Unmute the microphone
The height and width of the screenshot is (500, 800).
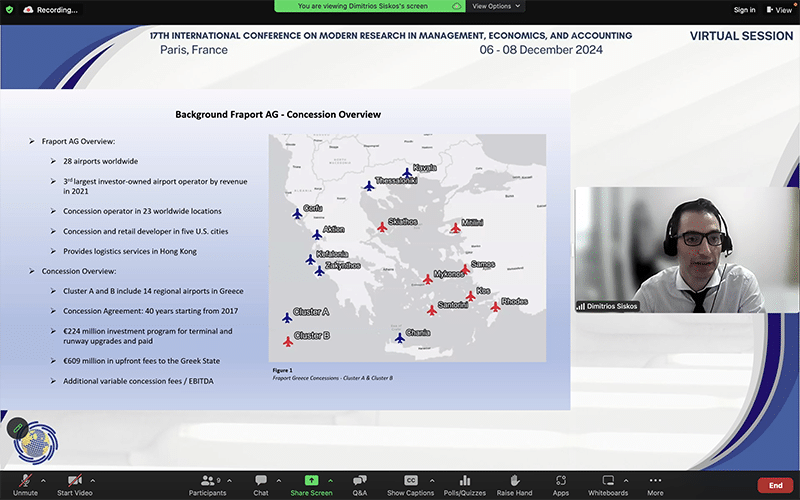click(x=25, y=483)
